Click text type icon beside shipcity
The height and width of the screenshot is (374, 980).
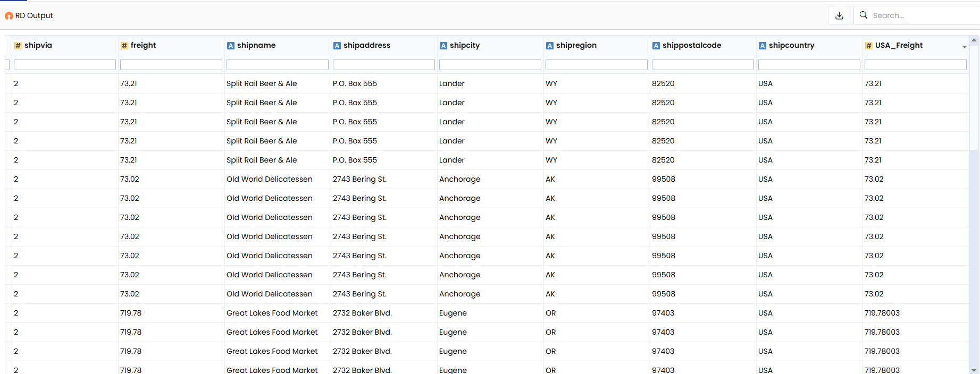[443, 46]
